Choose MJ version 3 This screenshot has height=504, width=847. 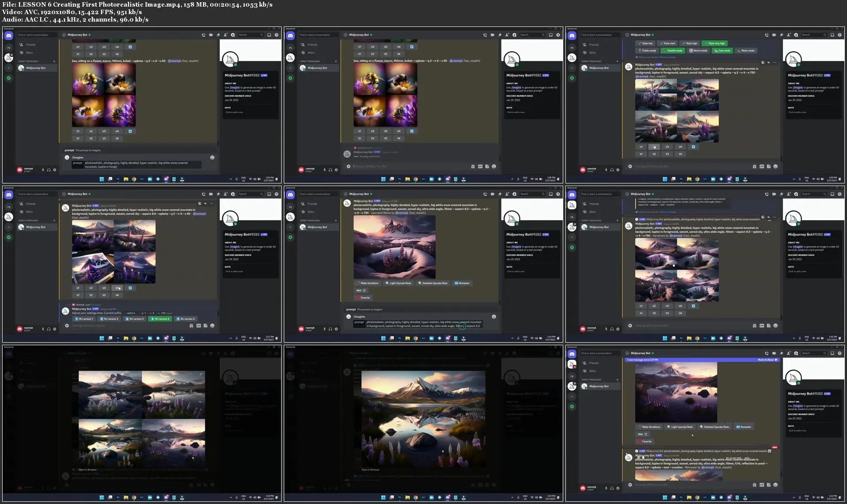coord(135,319)
